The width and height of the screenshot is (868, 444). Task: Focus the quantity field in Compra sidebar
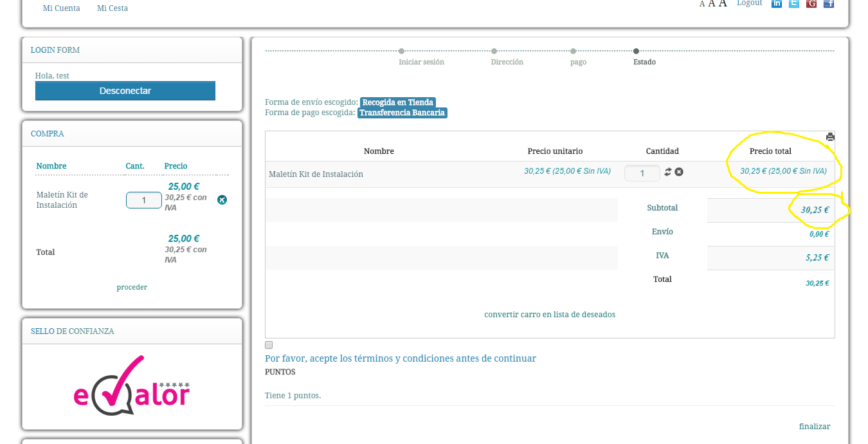click(x=143, y=200)
